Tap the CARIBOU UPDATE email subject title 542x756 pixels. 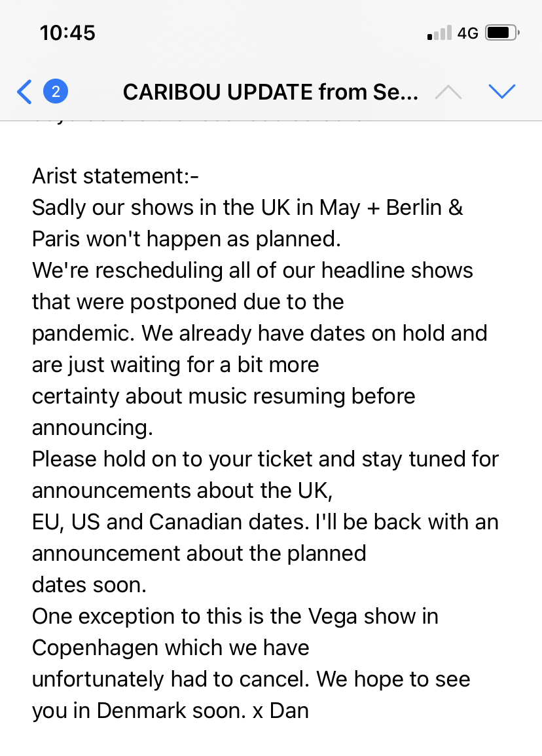(270, 92)
